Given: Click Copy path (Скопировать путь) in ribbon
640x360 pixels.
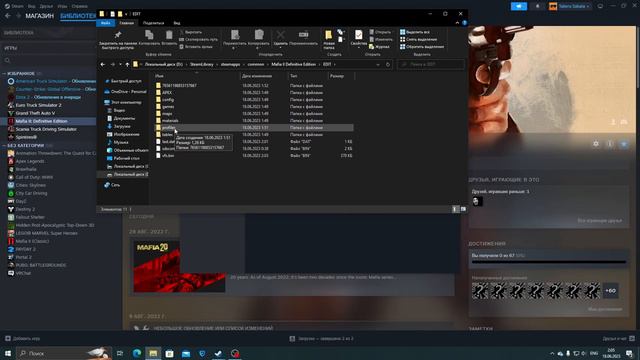Looking at the screenshot, I should coord(198,40).
